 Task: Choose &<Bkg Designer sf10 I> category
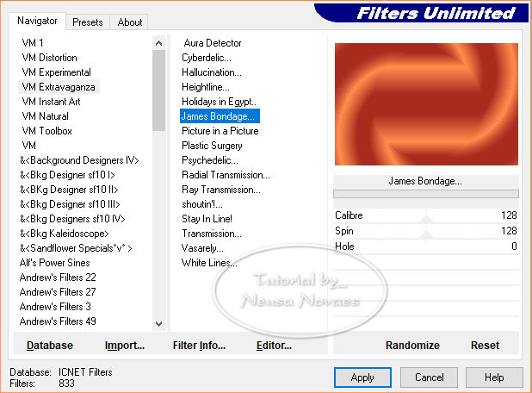67,175
